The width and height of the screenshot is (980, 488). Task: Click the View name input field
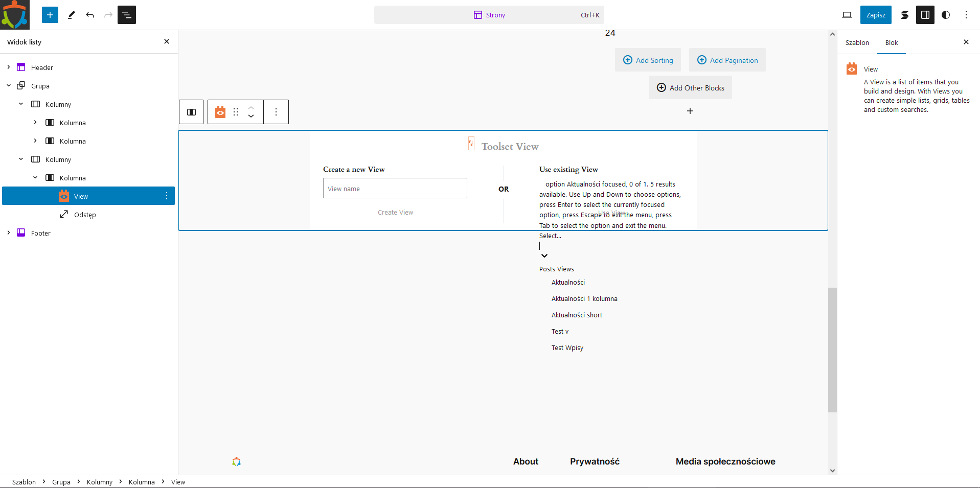[x=395, y=189]
